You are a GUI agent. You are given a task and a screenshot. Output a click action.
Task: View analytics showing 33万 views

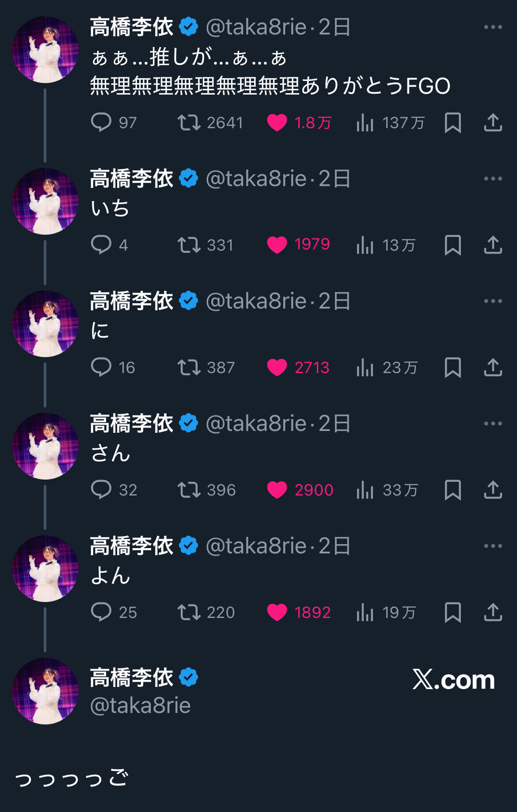tap(365, 490)
